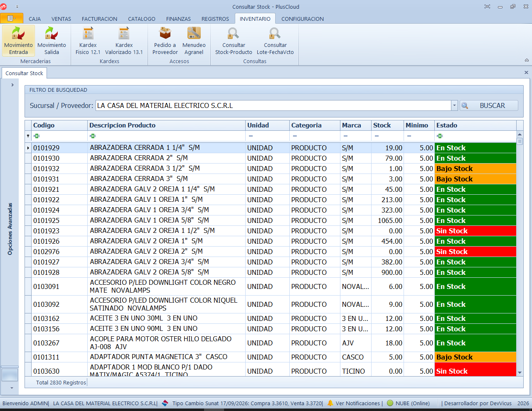The width and height of the screenshot is (532, 411).
Task: Open Pedido a Proveedor
Action: click(165, 40)
